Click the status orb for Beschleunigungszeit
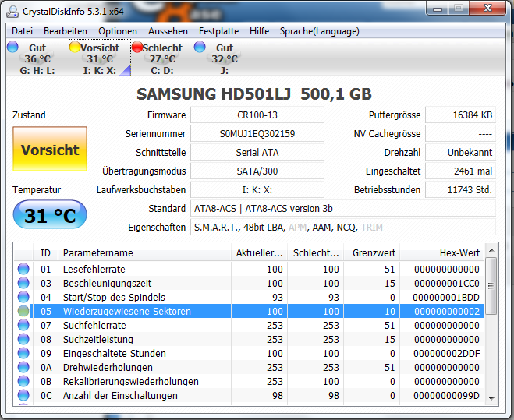This screenshot has width=514, height=420. coord(23,283)
